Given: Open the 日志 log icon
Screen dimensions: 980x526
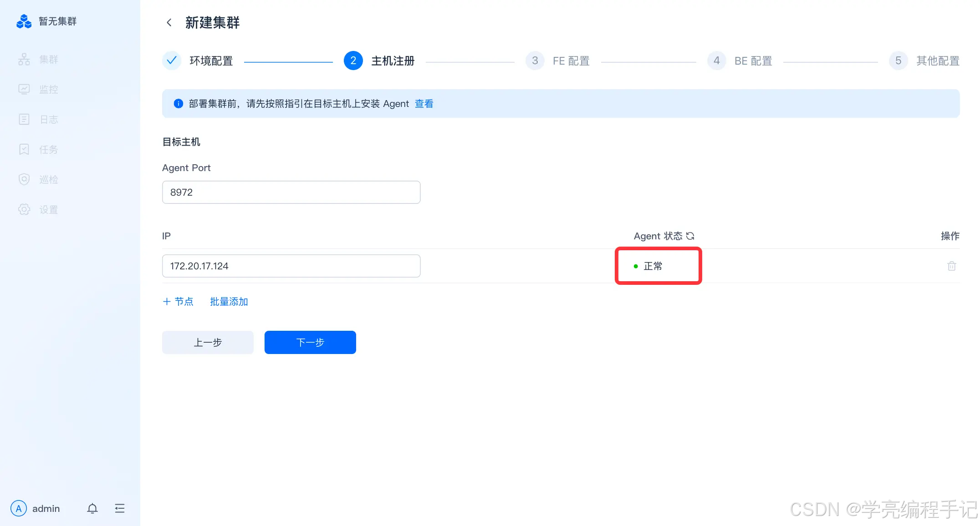Looking at the screenshot, I should point(24,120).
